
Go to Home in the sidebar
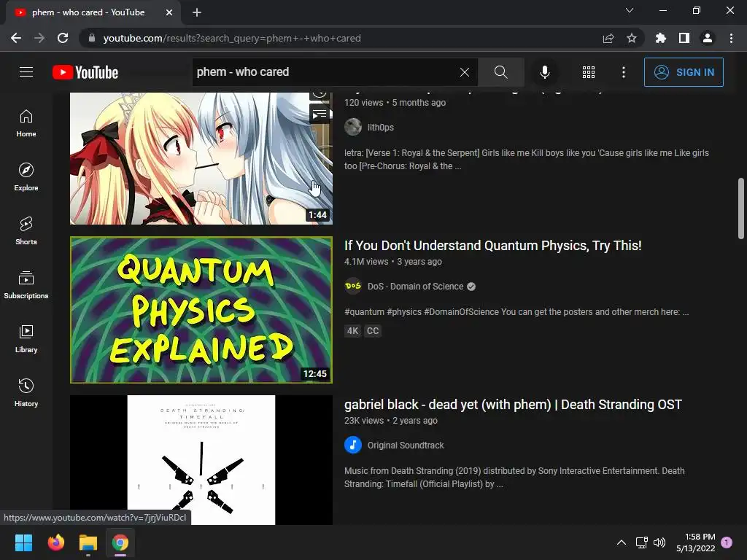click(26, 123)
